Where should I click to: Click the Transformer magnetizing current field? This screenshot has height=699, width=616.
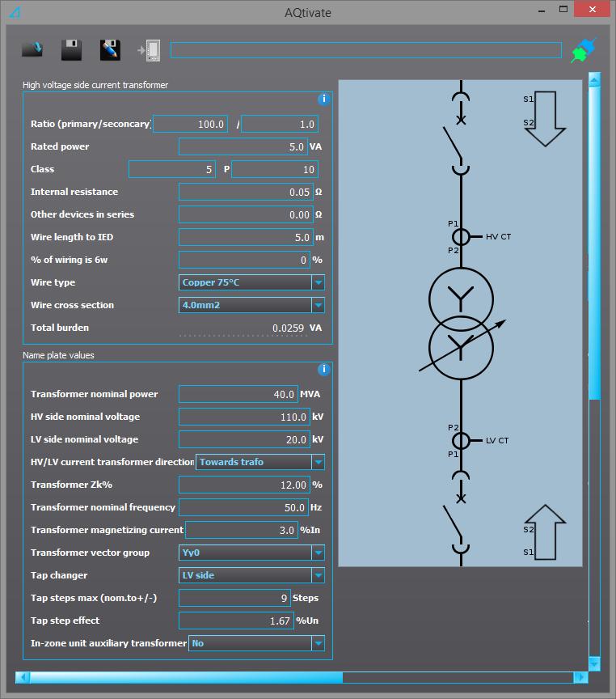point(242,530)
